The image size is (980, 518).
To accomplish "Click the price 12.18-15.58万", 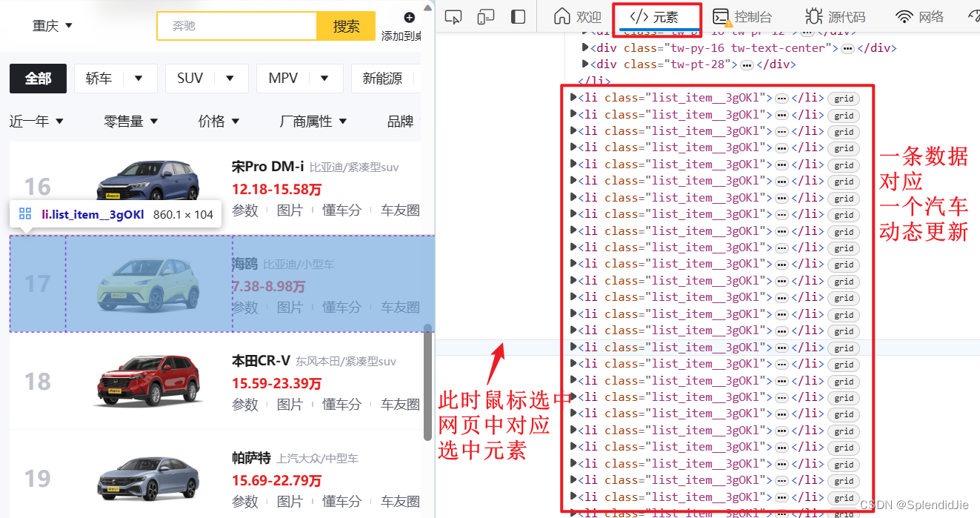I will [x=276, y=189].
